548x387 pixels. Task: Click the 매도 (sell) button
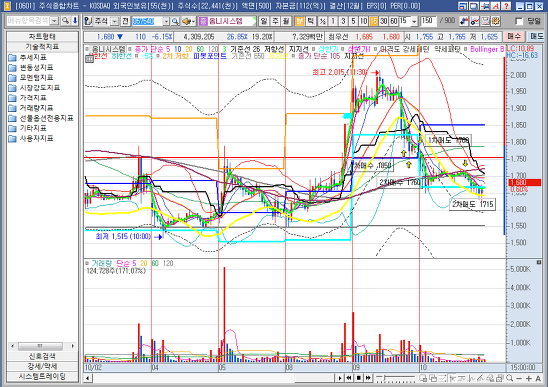(x=536, y=36)
